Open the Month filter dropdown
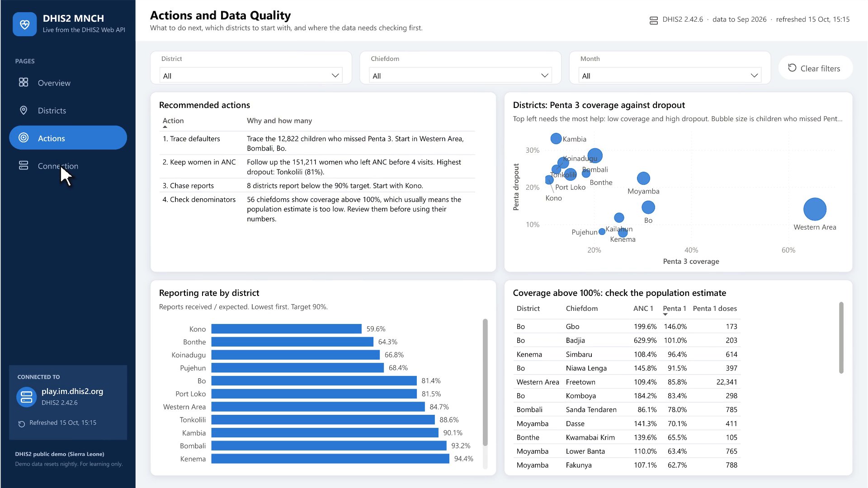The width and height of the screenshot is (868, 488). click(x=670, y=75)
